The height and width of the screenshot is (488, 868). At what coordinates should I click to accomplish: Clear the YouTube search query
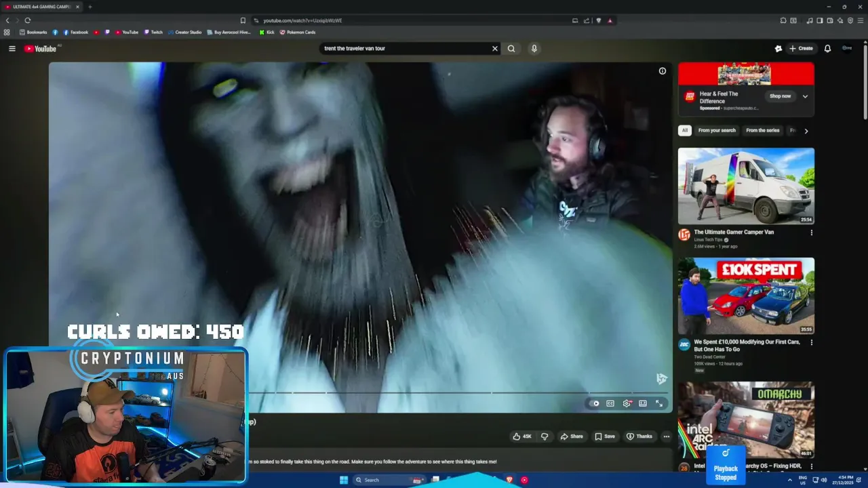click(x=494, y=49)
